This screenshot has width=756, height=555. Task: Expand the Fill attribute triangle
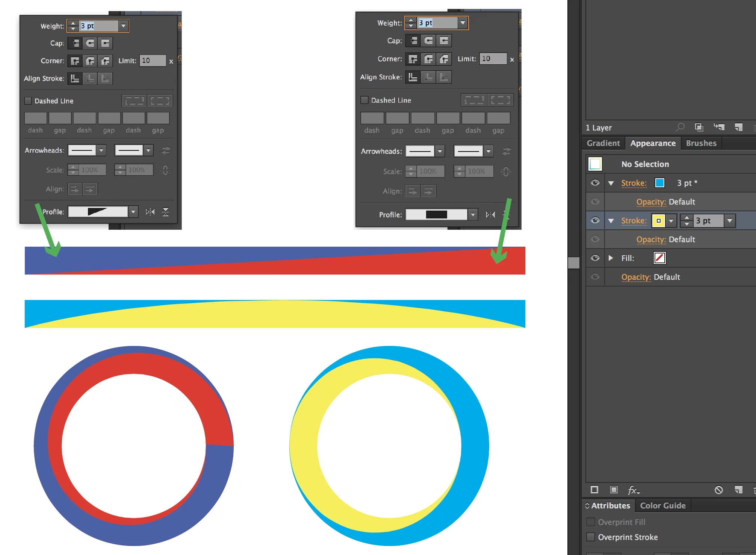click(611, 258)
